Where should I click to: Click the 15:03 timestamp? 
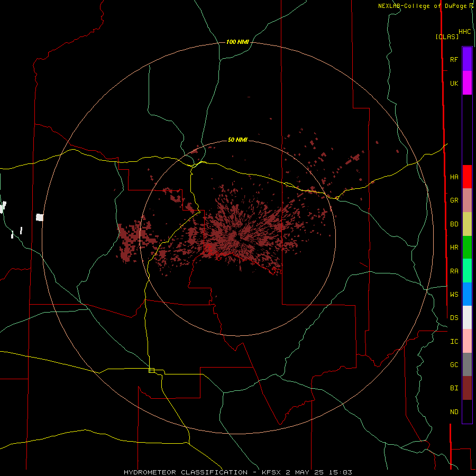341,472
